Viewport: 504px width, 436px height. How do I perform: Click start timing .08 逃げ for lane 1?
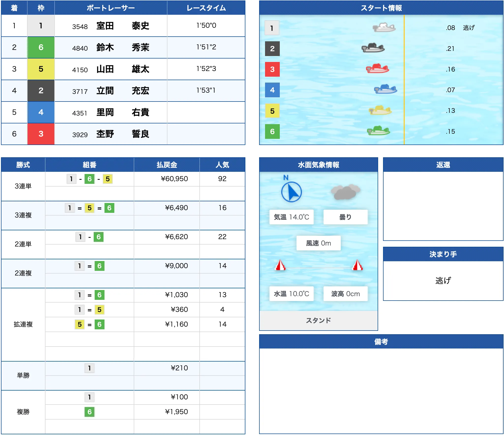(460, 28)
